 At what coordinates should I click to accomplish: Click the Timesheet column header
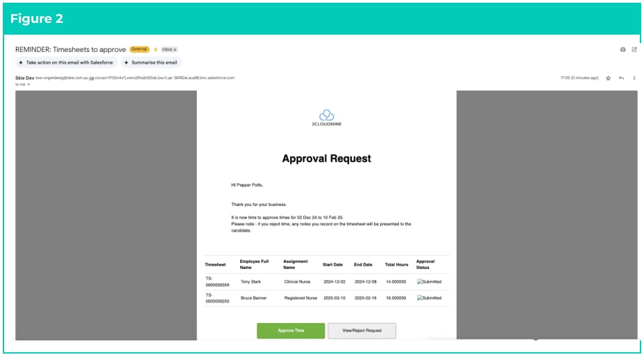215,265
